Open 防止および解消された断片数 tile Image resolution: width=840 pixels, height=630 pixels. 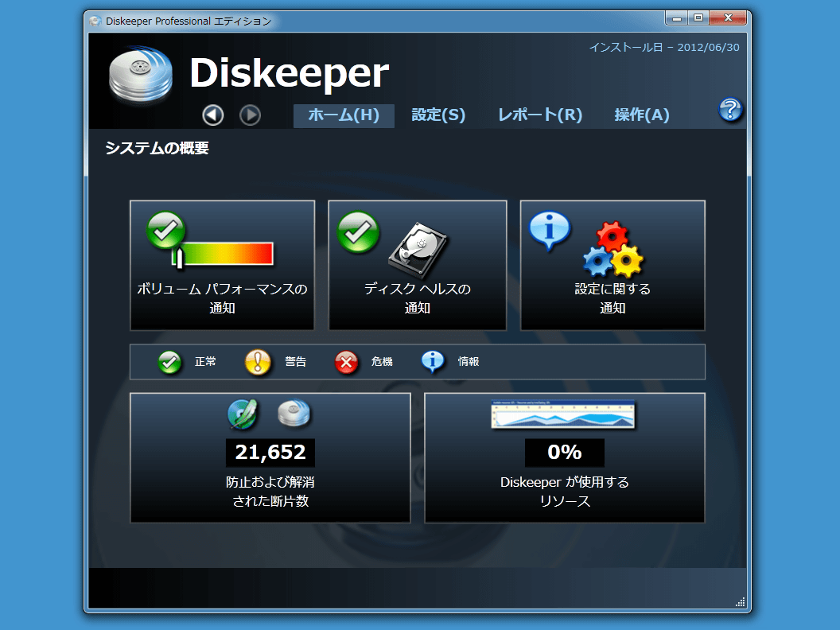click(270, 458)
